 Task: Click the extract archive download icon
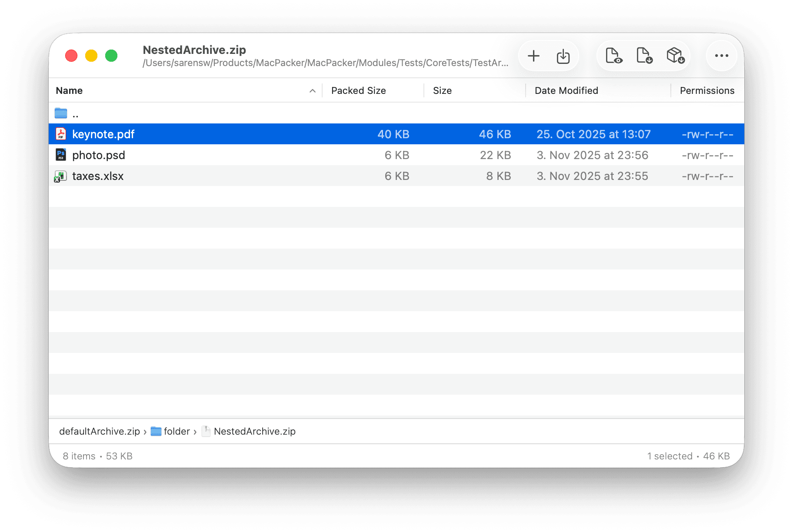[563, 56]
